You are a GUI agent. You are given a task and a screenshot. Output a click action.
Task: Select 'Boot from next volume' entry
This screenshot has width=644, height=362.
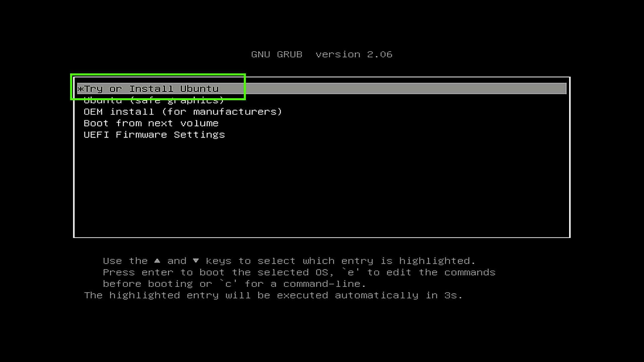tap(150, 123)
